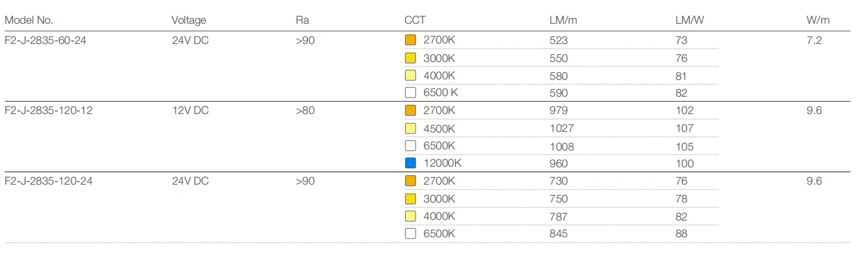
Task: Select model F2-J-2835-120-24
Action: point(48,181)
